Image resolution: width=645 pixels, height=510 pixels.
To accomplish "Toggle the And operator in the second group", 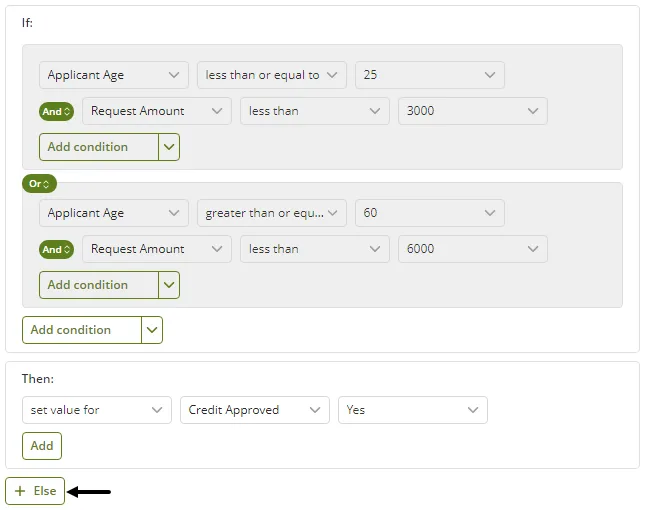I will tap(56, 250).
